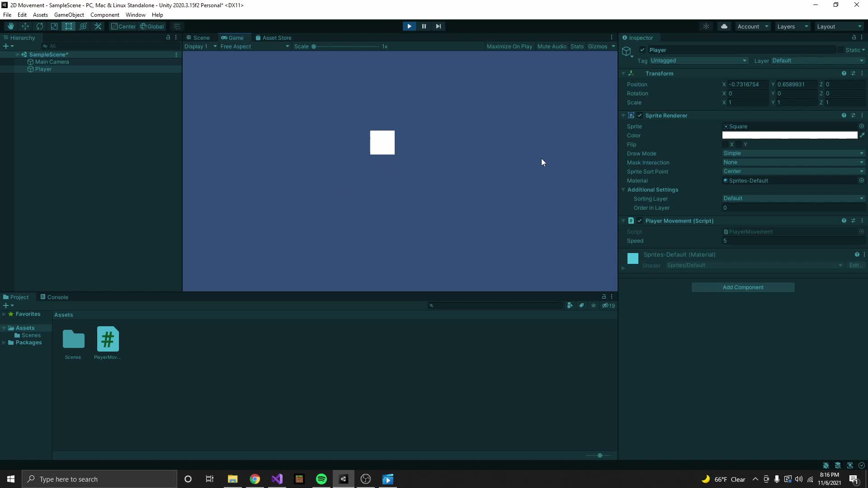The width and height of the screenshot is (868, 488).
Task: Select the Move tool
Action: click(x=25, y=26)
